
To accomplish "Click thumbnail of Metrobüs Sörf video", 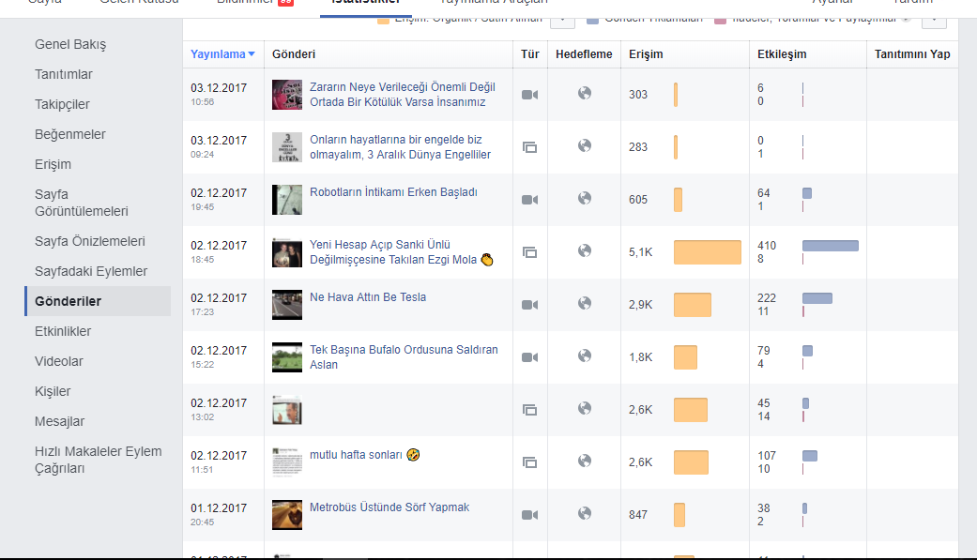I will 287,515.
